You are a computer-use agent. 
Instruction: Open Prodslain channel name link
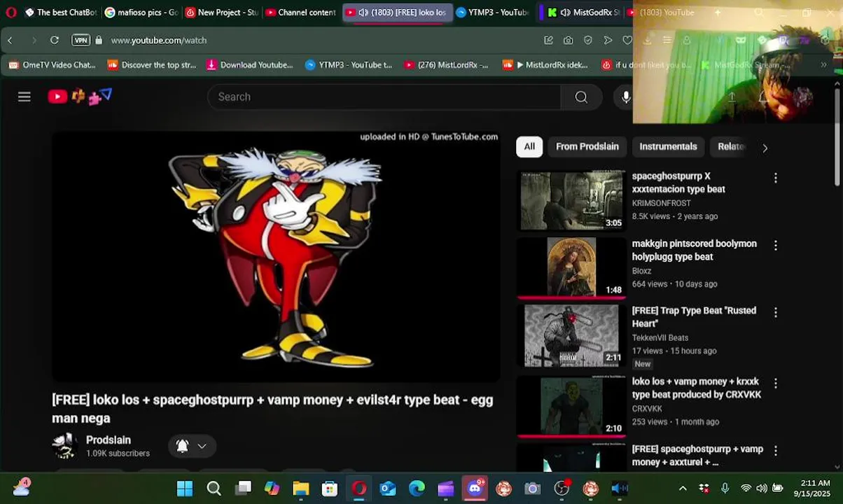coord(109,440)
